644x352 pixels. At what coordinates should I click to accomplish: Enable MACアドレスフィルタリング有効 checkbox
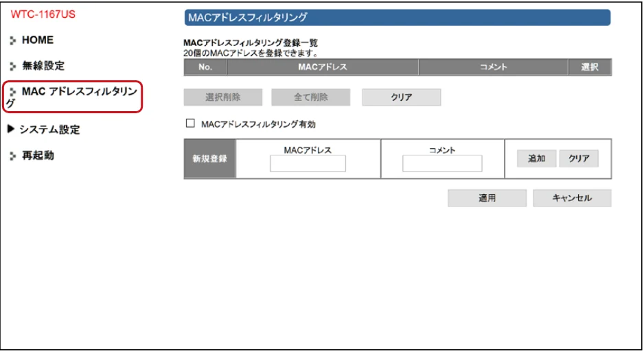coord(190,123)
